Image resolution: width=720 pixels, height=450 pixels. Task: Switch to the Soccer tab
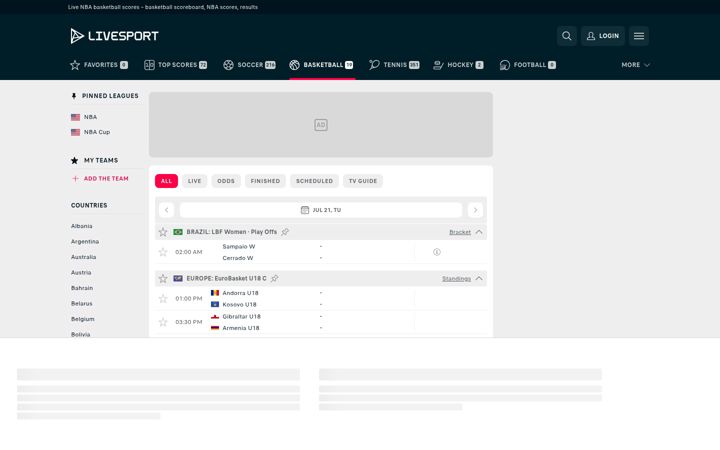[x=249, y=65]
